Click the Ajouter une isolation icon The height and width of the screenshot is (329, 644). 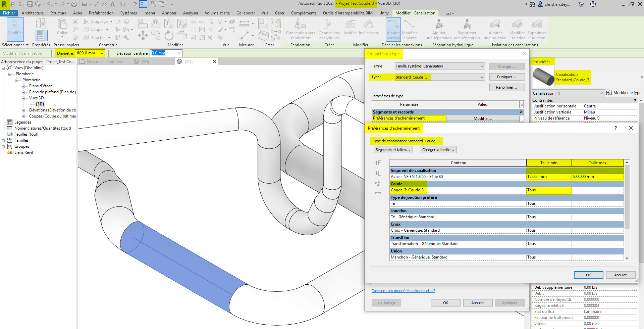[x=495, y=30]
